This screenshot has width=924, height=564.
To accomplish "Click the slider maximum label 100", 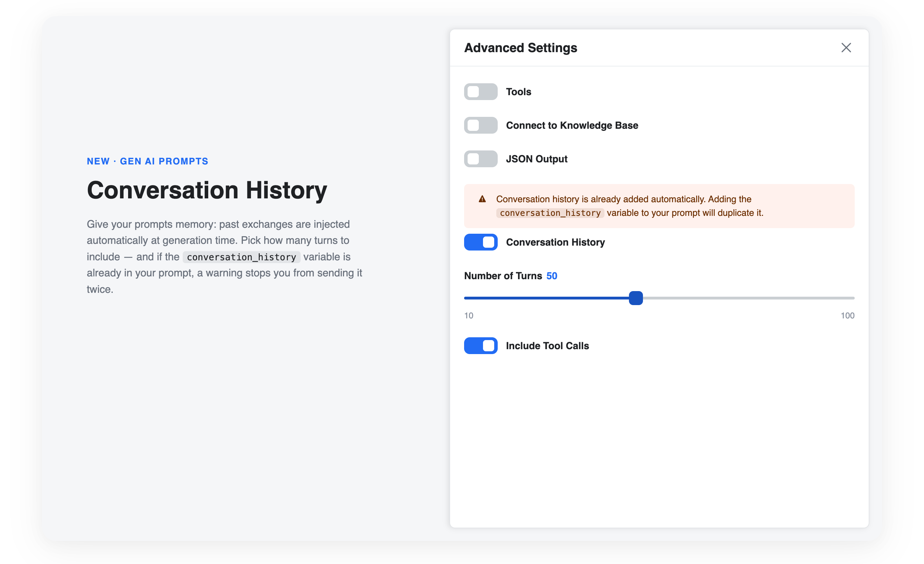I will 847,316.
